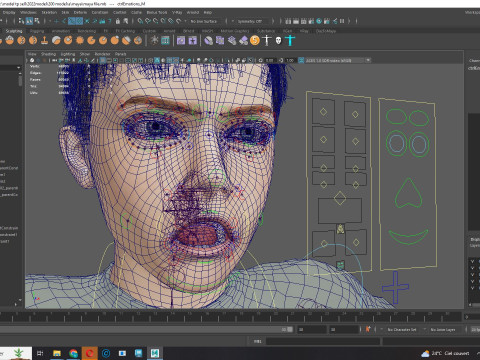Click the orange S circle shelf icon
Viewport: 480px width, 360px height.
(255, 41)
